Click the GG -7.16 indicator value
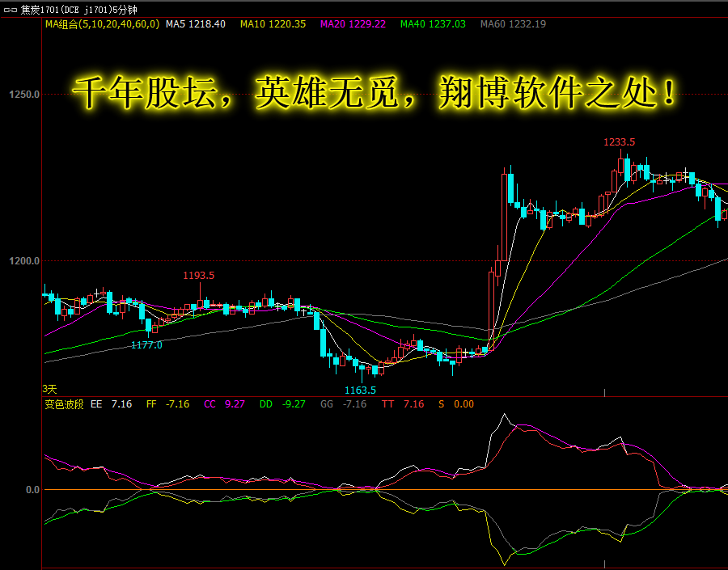 click(343, 404)
